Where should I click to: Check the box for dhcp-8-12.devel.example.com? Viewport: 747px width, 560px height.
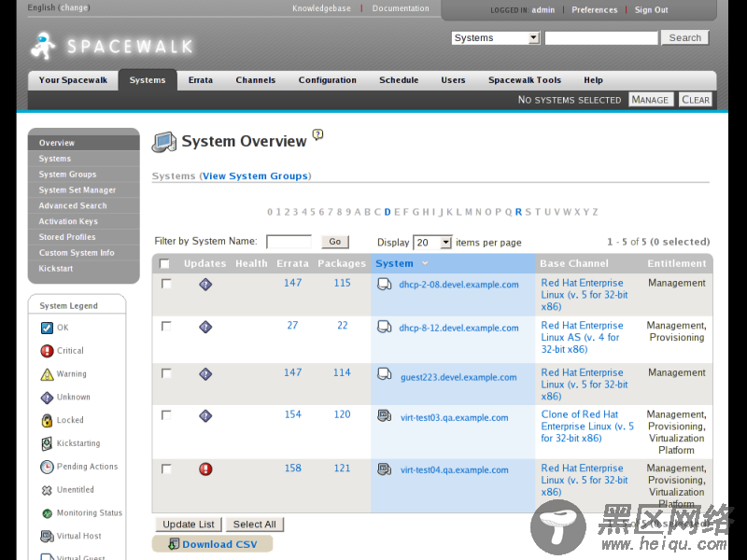pyautogui.click(x=166, y=326)
